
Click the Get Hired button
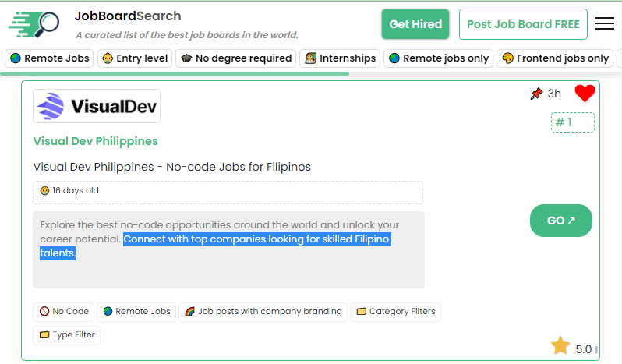(415, 24)
